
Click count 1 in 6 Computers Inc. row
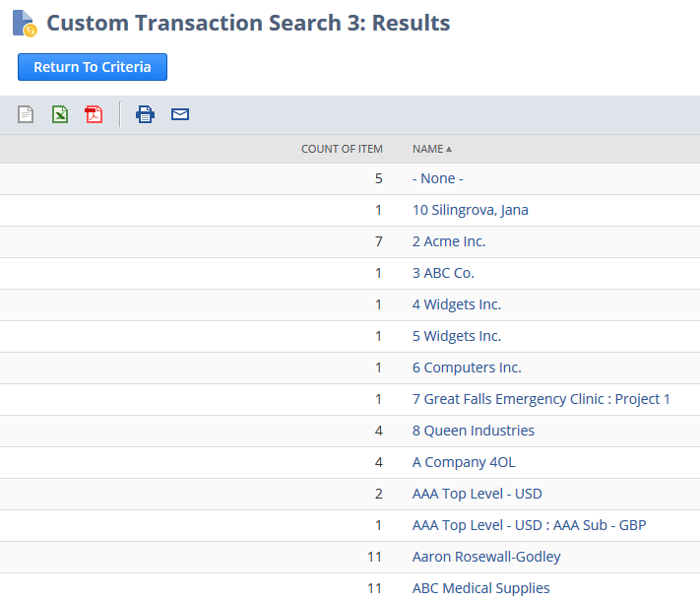click(379, 368)
